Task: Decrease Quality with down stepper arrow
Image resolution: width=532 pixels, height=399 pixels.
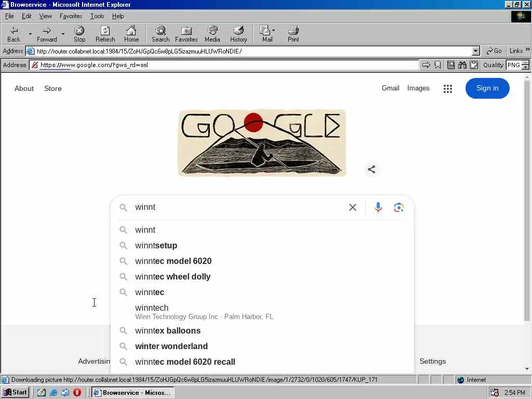Action: 526,67
